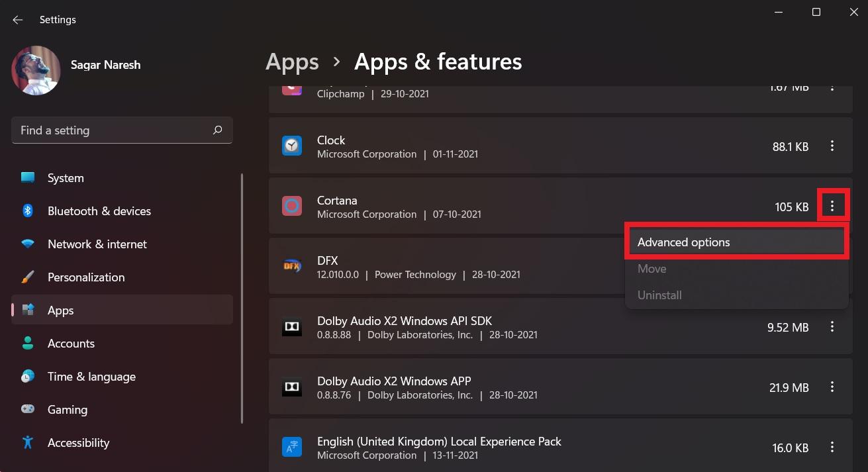Click the Apps breadcrumb link
This screenshot has width=868, height=472.
(292, 62)
